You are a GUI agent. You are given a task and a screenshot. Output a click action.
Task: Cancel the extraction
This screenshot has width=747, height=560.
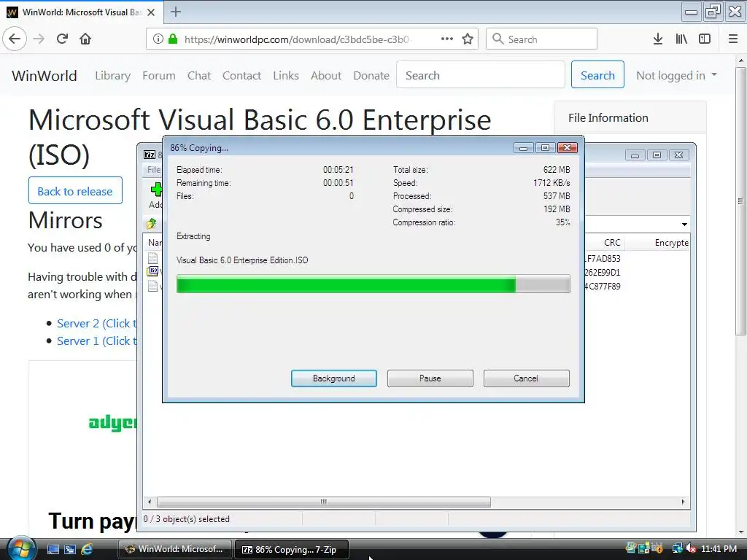point(527,378)
